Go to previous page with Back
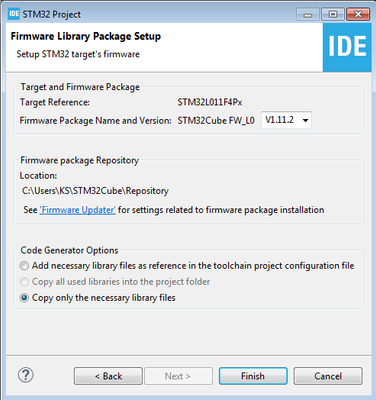Image resolution: width=376 pixels, height=400 pixels. [108, 376]
